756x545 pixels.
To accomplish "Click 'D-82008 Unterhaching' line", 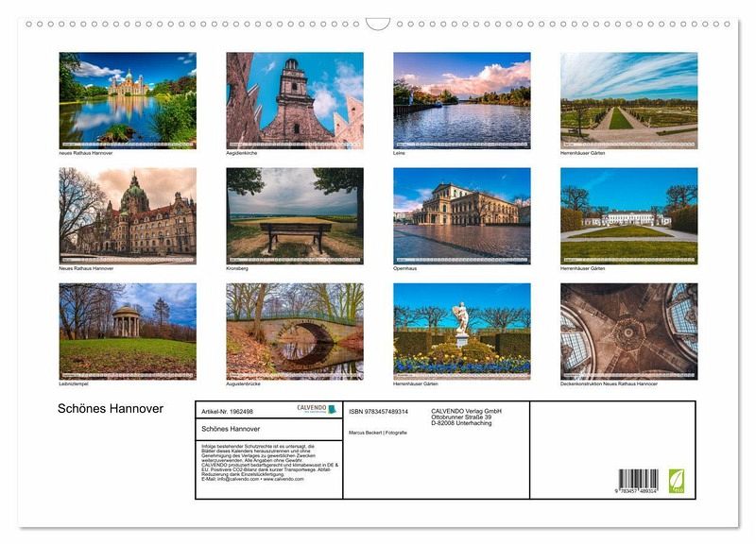I will [461, 423].
